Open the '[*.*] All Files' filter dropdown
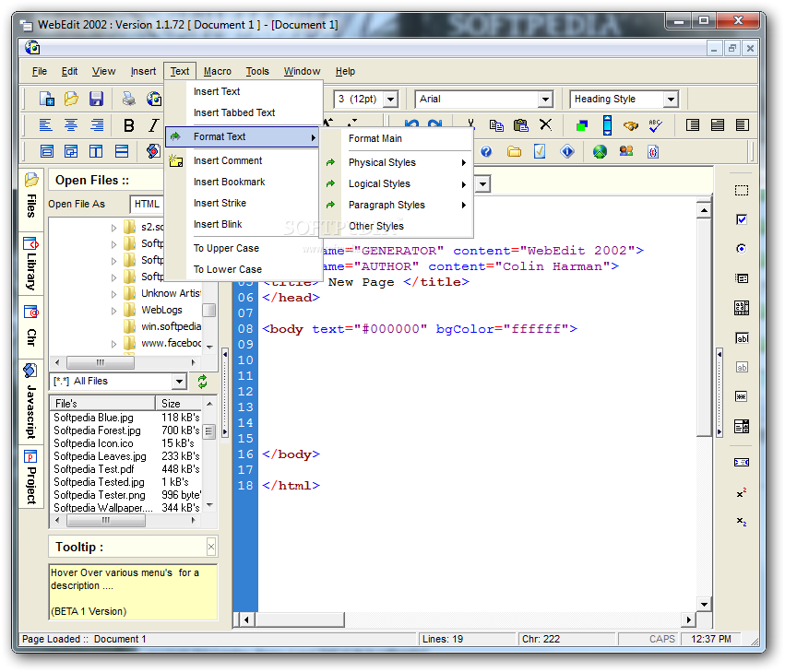785x672 pixels. (179, 382)
